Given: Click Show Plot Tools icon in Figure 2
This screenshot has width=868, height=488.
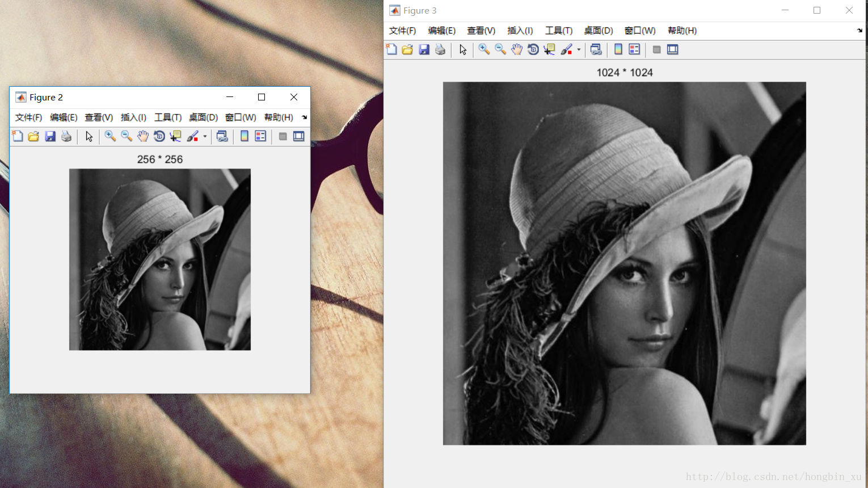Looking at the screenshot, I should pyautogui.click(x=299, y=136).
